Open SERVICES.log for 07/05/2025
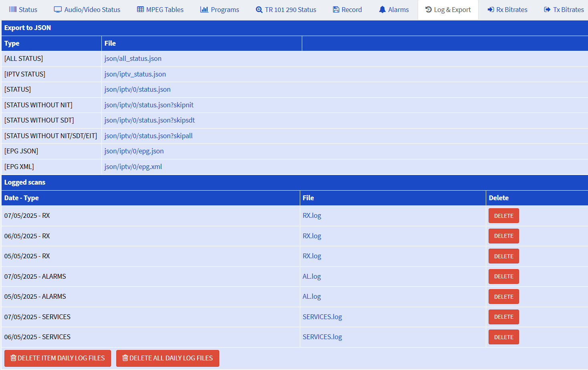 [322, 317]
